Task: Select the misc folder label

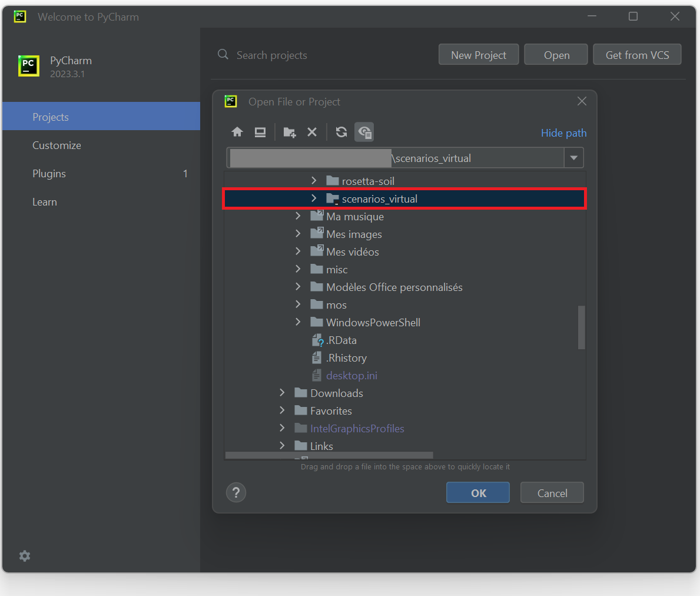Action: click(x=337, y=270)
